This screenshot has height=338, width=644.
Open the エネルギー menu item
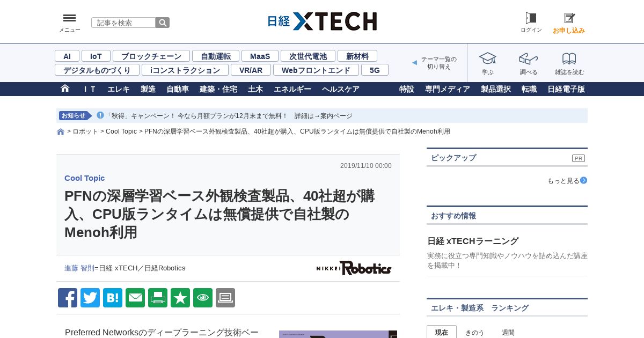(x=292, y=89)
